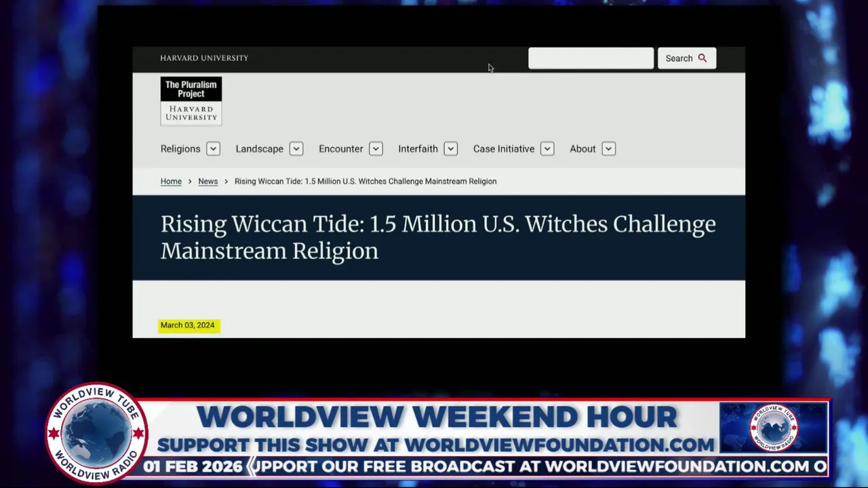Click the Search button with magnifier icon
868x488 pixels.
click(x=686, y=58)
